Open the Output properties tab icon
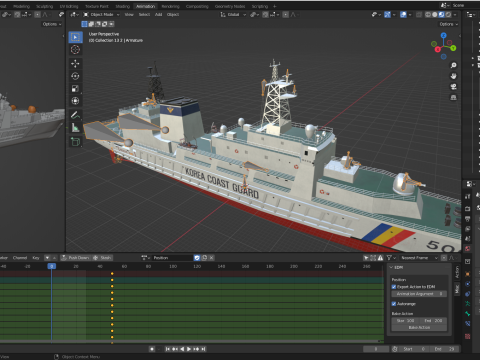The width and height of the screenshot is (480, 360). coord(468,219)
